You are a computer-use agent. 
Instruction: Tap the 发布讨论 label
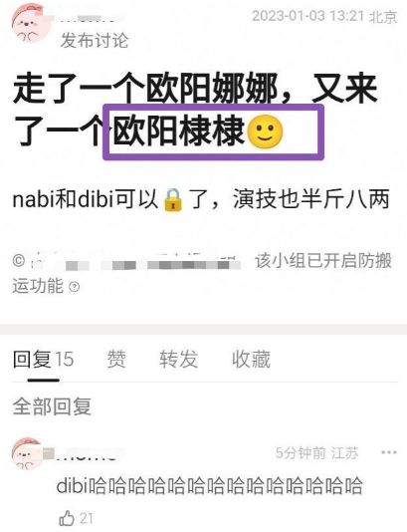tap(95, 41)
